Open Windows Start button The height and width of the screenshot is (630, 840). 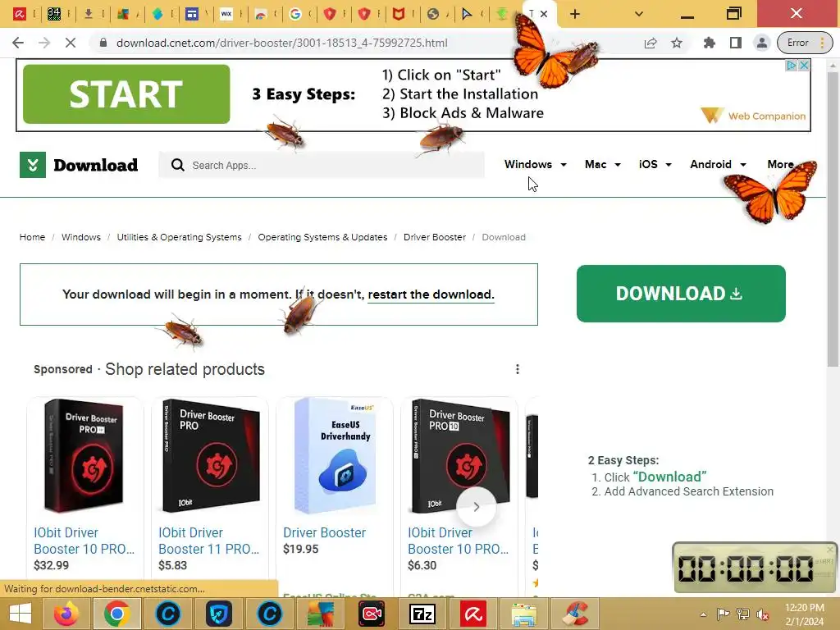pyautogui.click(x=21, y=614)
